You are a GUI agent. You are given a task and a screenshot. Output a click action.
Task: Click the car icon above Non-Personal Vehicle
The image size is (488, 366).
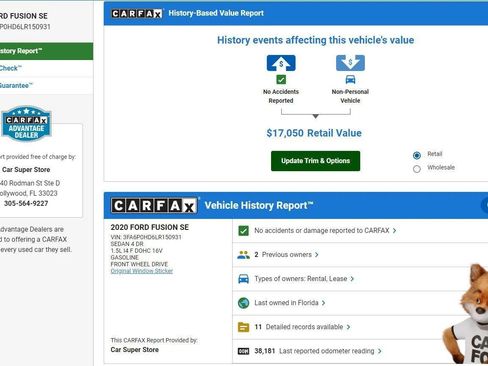coord(350,80)
